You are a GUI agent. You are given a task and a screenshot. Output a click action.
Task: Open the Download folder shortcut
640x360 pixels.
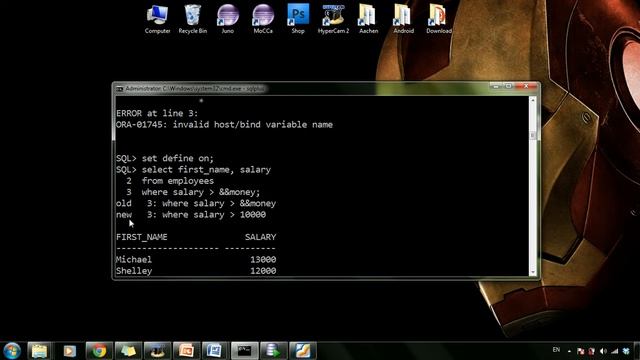439,19
